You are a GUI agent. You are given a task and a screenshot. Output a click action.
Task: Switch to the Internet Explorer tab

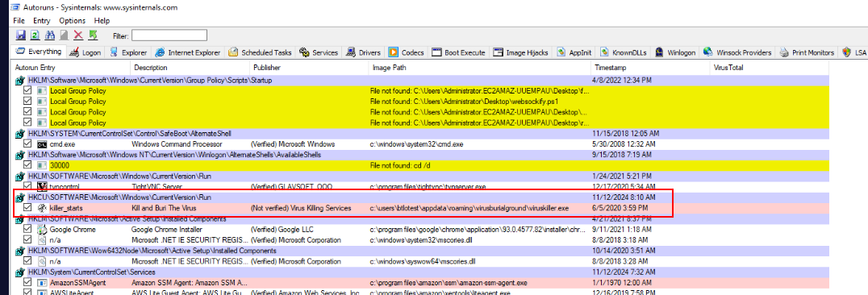click(188, 52)
